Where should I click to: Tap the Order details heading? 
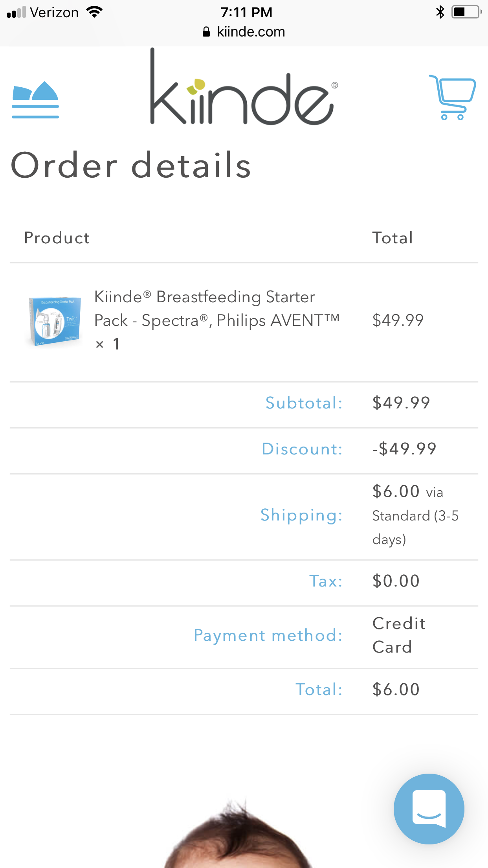131,165
